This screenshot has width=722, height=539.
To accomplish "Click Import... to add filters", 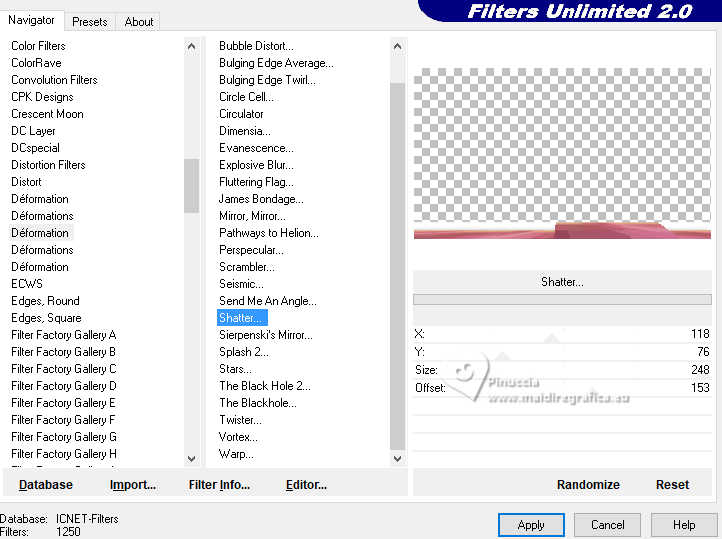I will (133, 485).
